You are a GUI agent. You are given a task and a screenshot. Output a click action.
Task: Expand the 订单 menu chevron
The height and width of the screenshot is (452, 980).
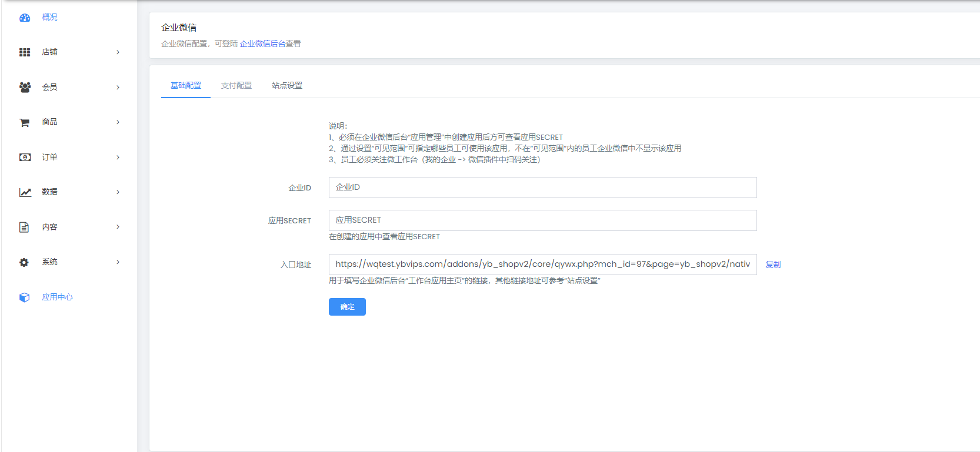coord(118,158)
